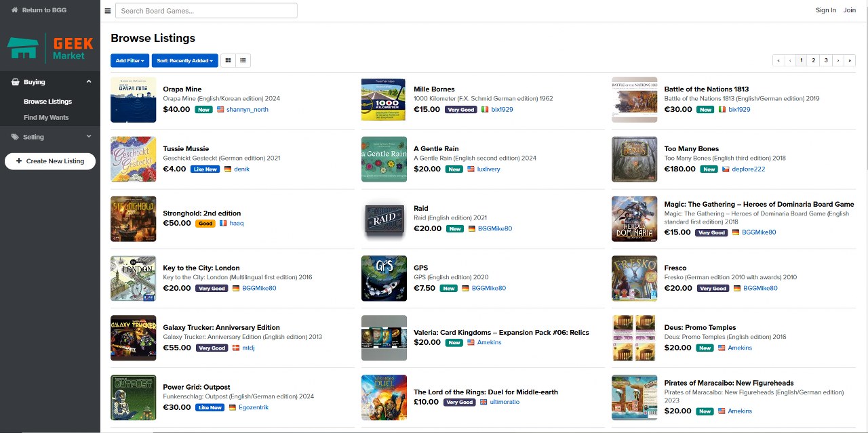Click the Lord of the Rings Duel thumbnail
This screenshot has width=868, height=433.
click(384, 398)
